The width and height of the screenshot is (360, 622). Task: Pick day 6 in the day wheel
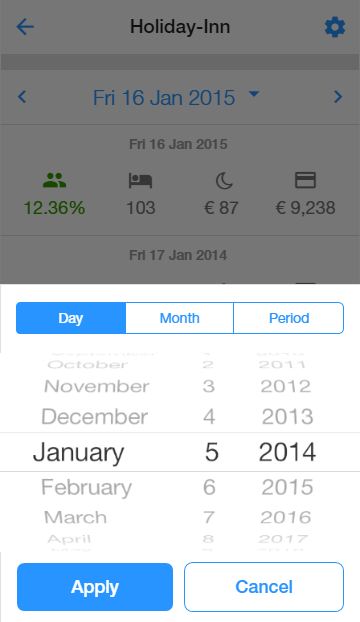tap(209, 487)
